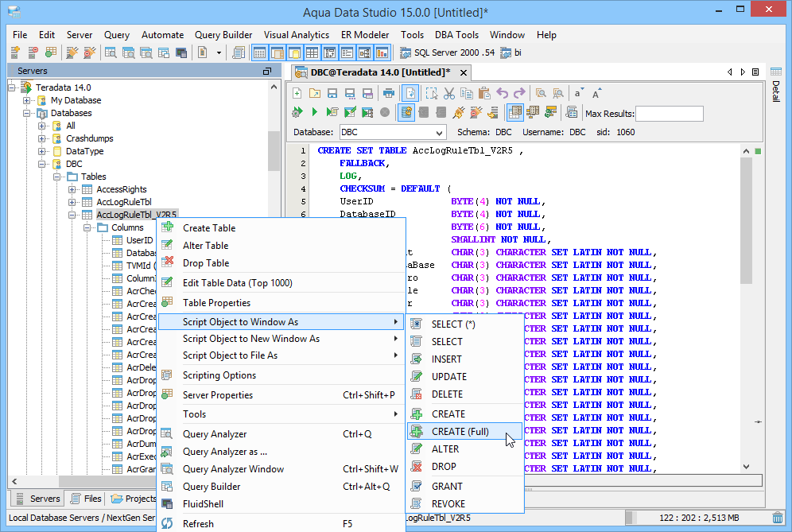The image size is (792, 532).
Task: Expand the DataType database node
Action: coord(42,151)
